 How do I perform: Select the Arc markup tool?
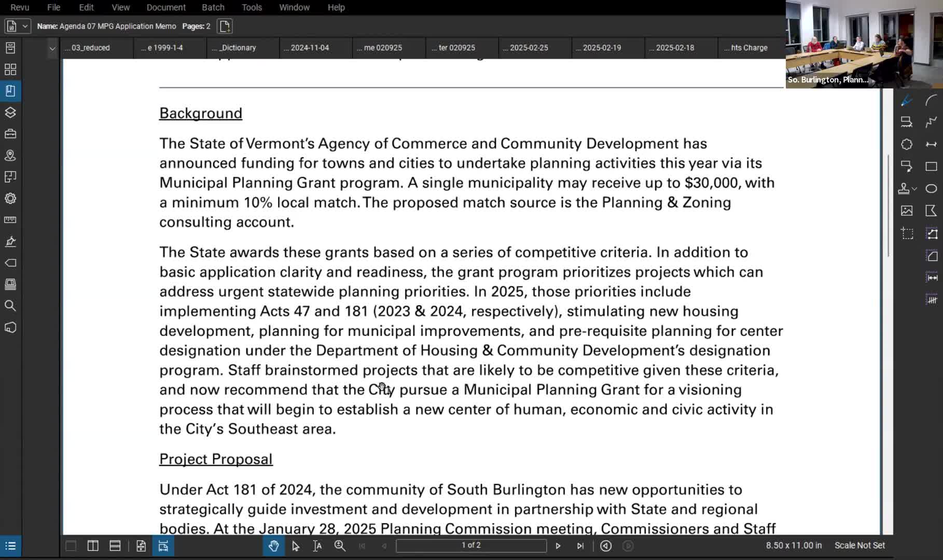click(932, 101)
